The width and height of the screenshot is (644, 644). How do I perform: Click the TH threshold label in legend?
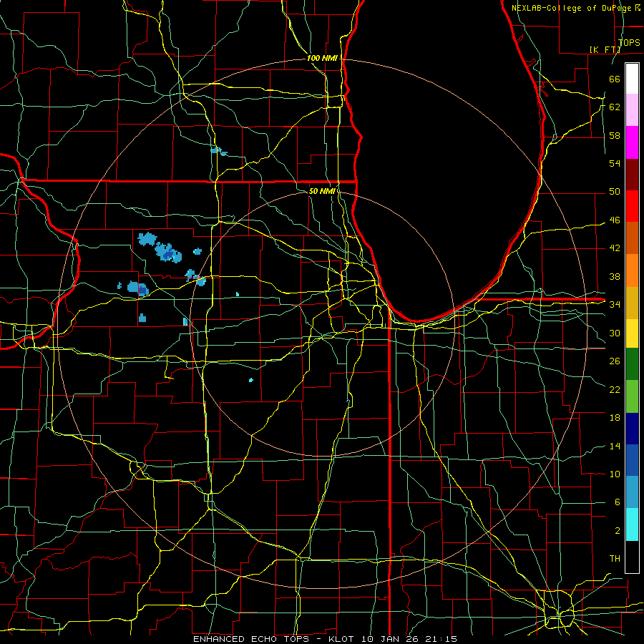[615, 559]
